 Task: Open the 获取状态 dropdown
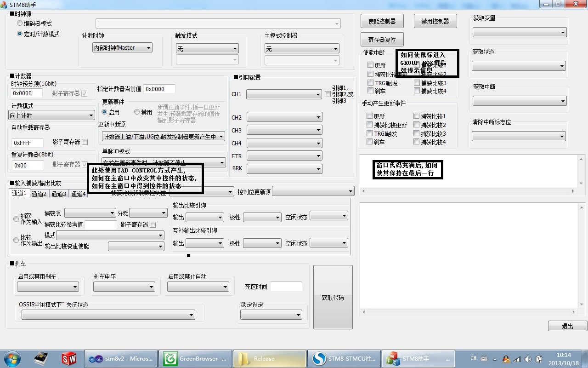click(519, 66)
